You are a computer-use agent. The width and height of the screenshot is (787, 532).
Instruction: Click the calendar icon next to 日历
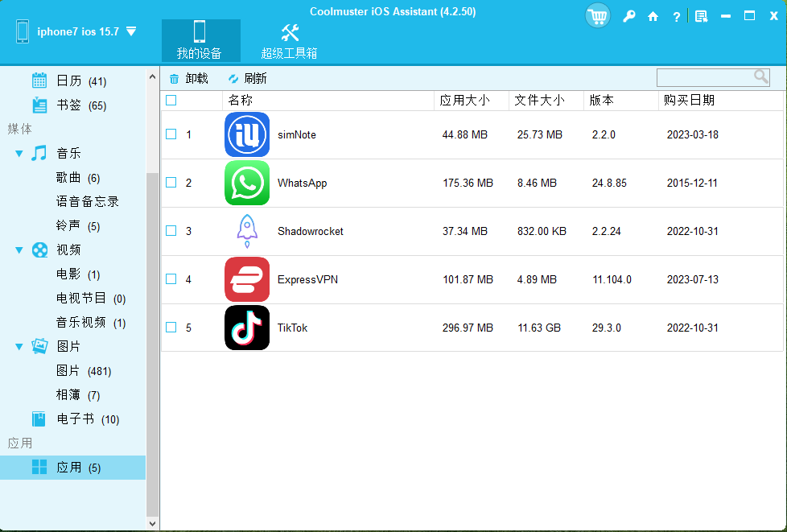click(39, 80)
